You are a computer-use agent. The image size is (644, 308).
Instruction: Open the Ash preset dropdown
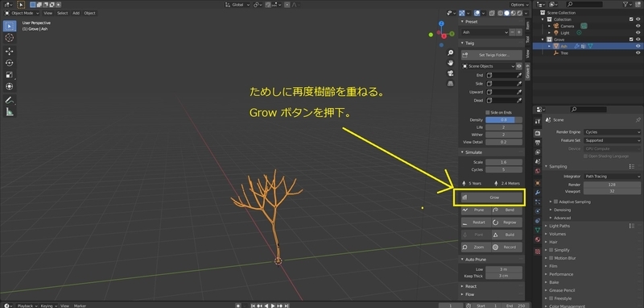click(485, 32)
